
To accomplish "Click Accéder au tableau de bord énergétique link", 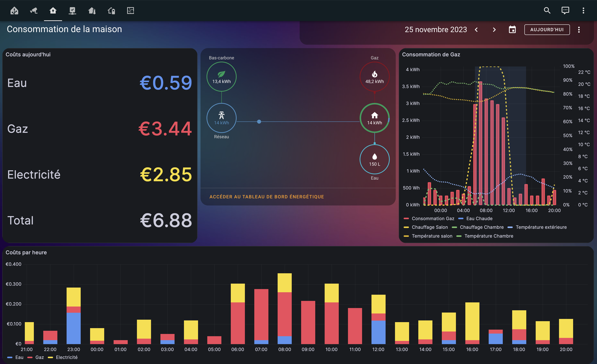I will tap(267, 197).
